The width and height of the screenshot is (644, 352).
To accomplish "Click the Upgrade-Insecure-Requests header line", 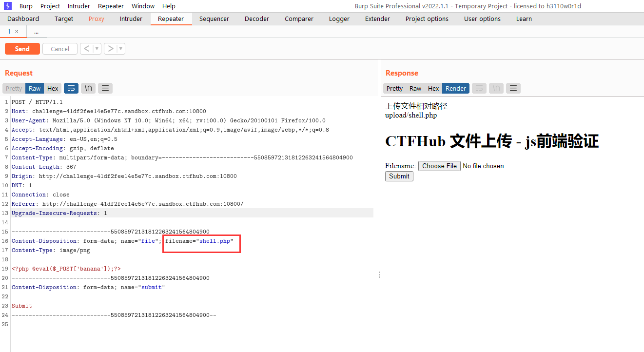I will 59,213.
